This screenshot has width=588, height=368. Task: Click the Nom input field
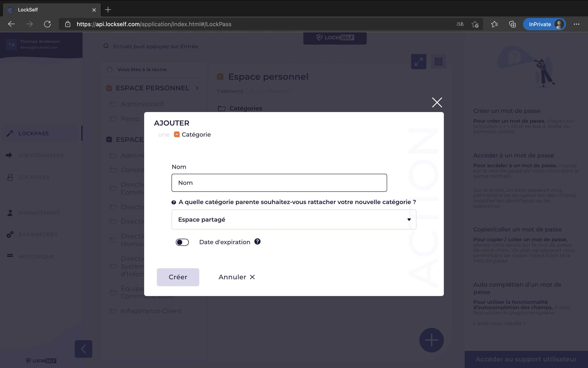(279, 183)
